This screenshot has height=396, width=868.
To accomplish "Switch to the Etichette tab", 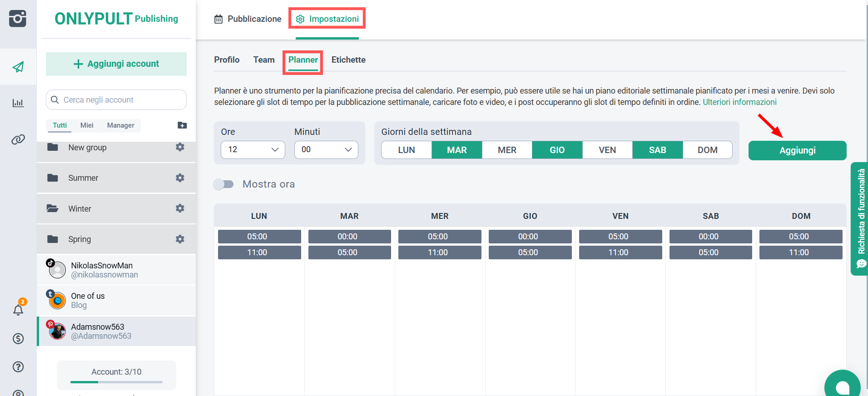I will coord(348,60).
